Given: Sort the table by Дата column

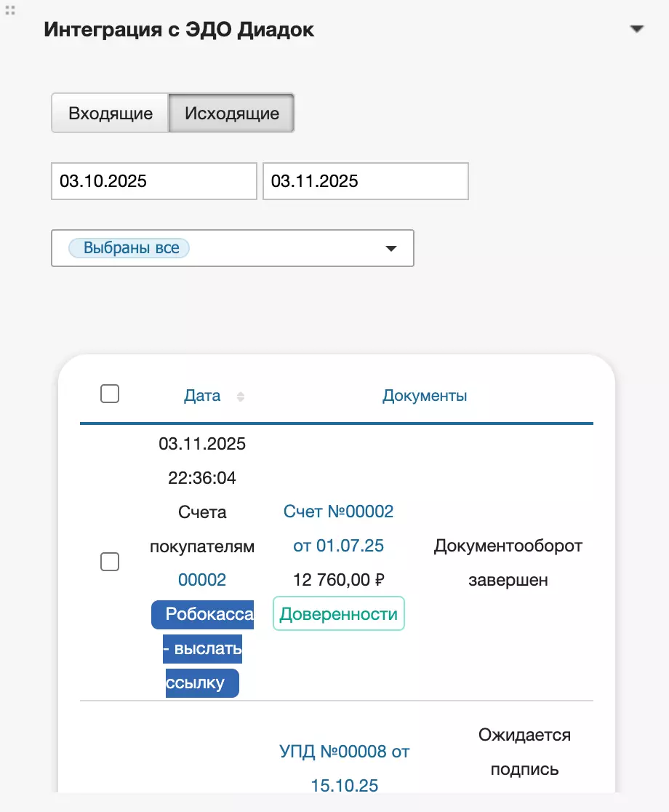Looking at the screenshot, I should click(202, 396).
